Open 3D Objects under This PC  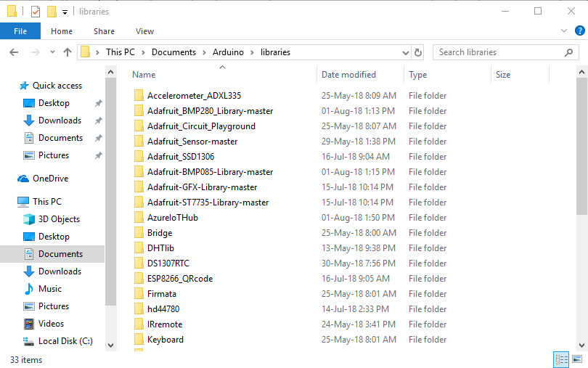[x=59, y=219]
